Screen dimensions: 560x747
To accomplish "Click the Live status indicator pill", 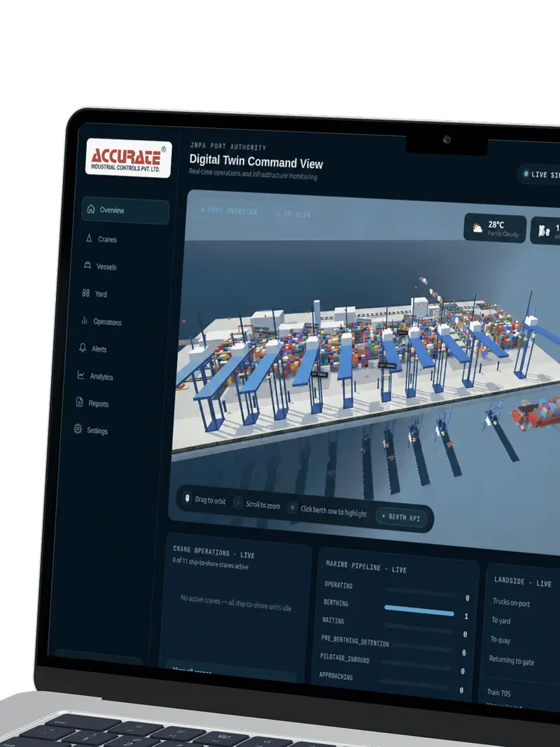I will [540, 174].
